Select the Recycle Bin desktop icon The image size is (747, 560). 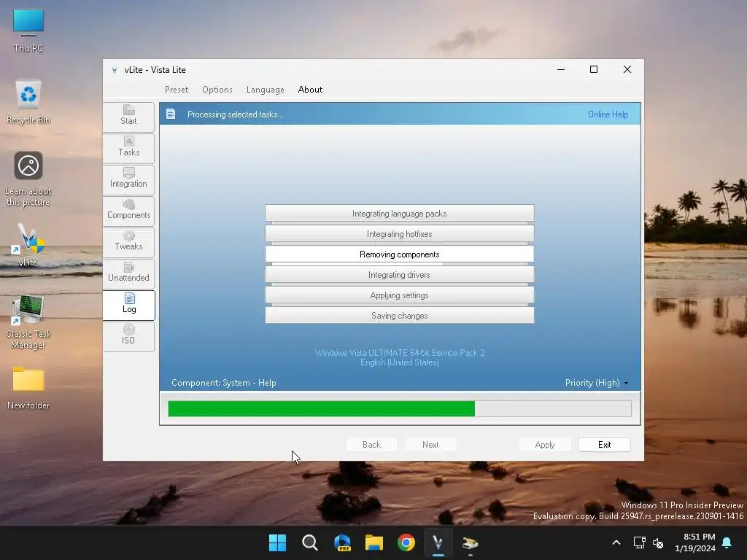pyautogui.click(x=28, y=102)
